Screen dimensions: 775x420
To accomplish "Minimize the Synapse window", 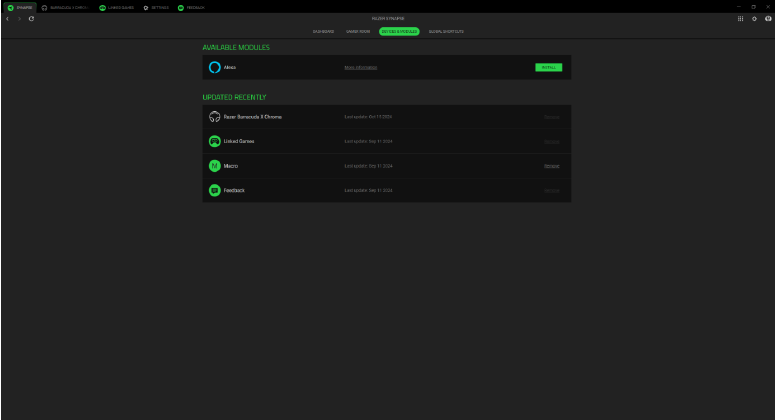I will tap(739, 7).
